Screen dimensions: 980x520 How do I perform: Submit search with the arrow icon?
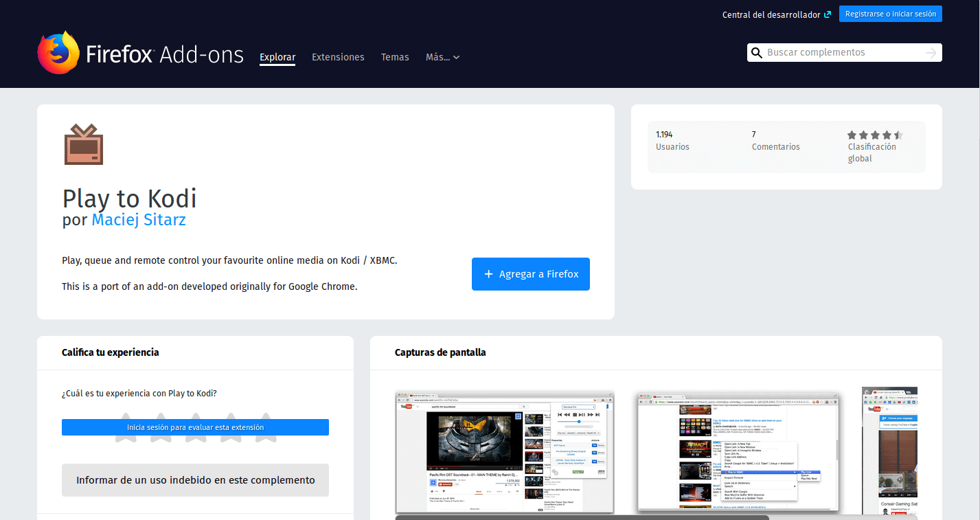(931, 53)
